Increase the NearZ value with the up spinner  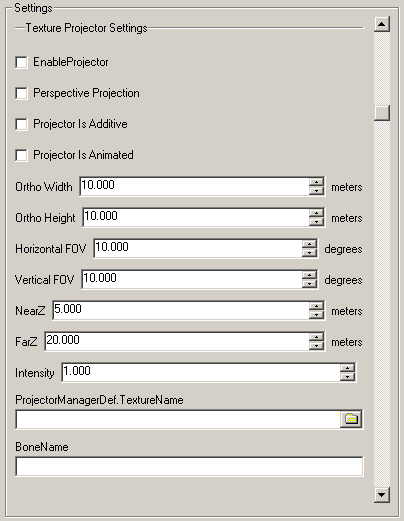(x=316, y=306)
